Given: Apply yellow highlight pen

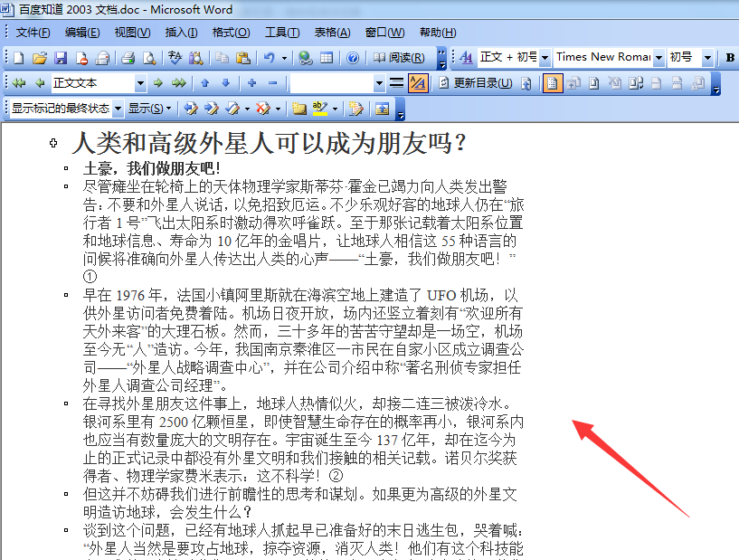Looking at the screenshot, I should click(320, 109).
